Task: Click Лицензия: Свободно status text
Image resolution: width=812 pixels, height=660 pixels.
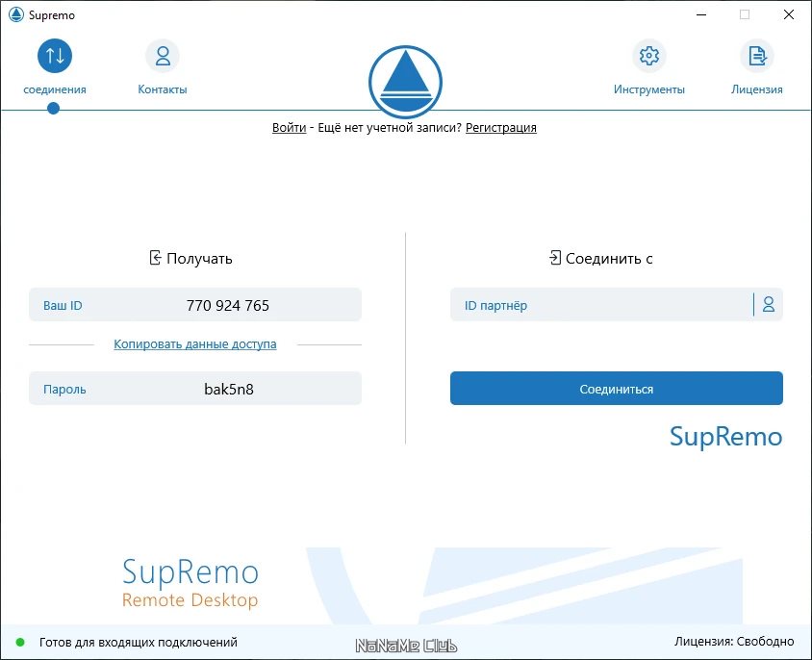Action: [x=734, y=642]
